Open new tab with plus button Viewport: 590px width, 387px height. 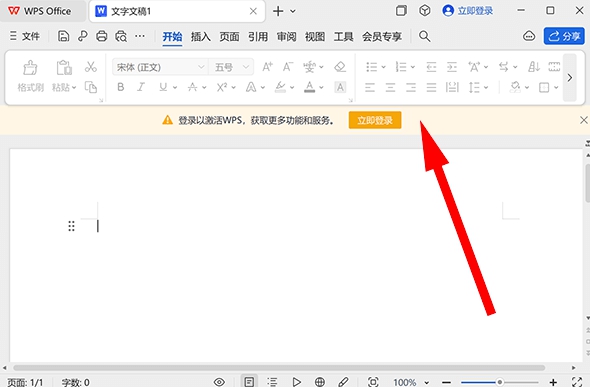click(x=278, y=11)
